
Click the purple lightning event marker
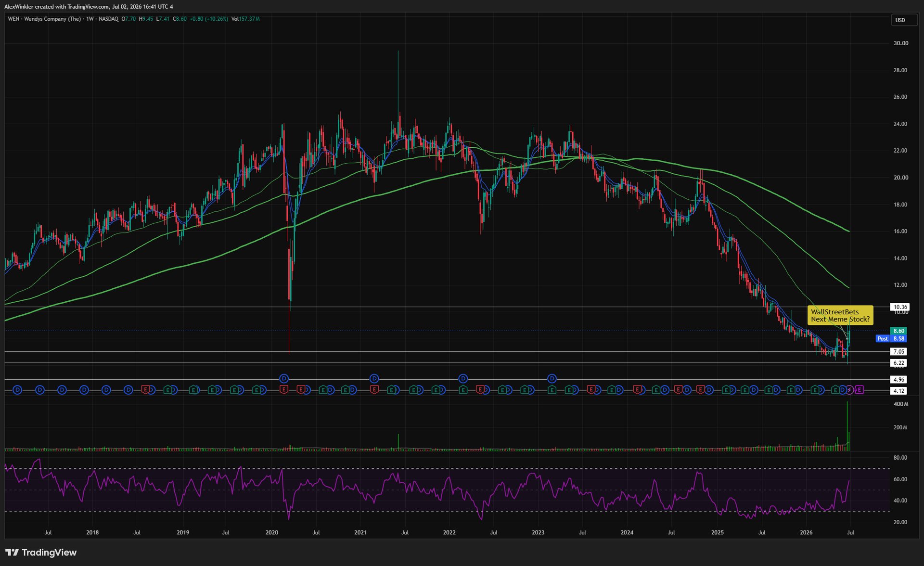[x=850, y=390]
